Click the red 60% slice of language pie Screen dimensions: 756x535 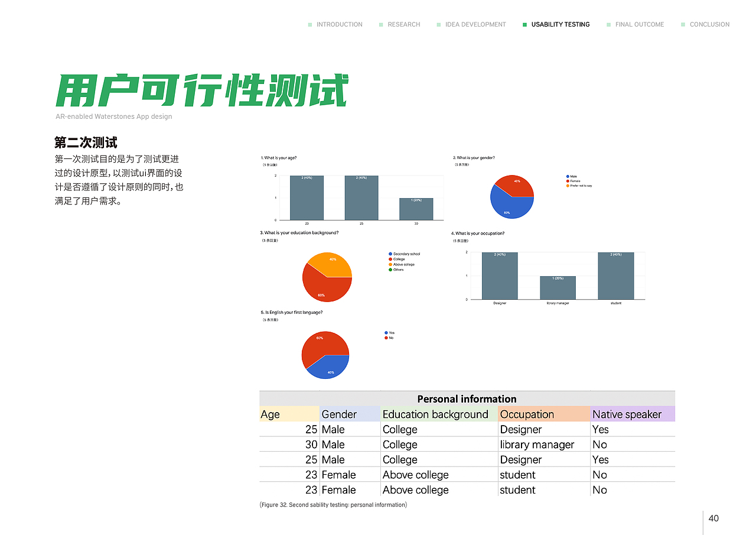(322, 348)
